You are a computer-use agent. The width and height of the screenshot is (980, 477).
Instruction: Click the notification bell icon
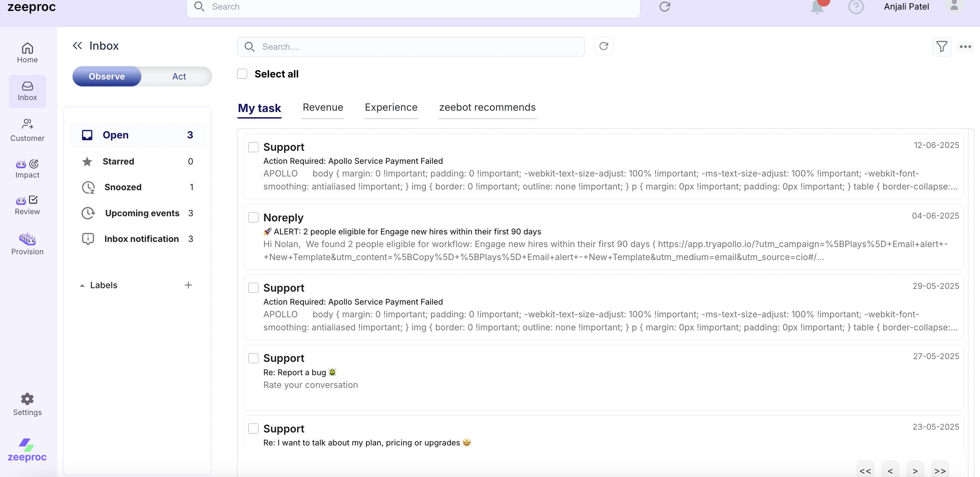pos(817,7)
